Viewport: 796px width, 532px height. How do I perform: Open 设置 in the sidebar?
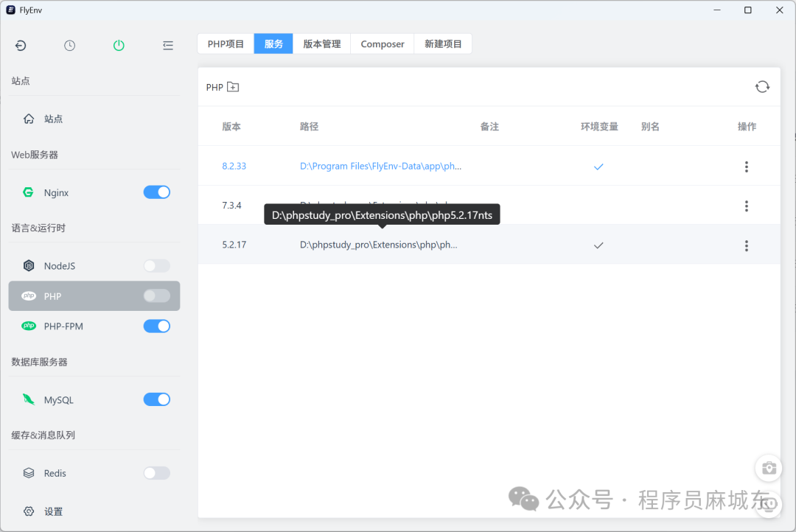pyautogui.click(x=94, y=511)
